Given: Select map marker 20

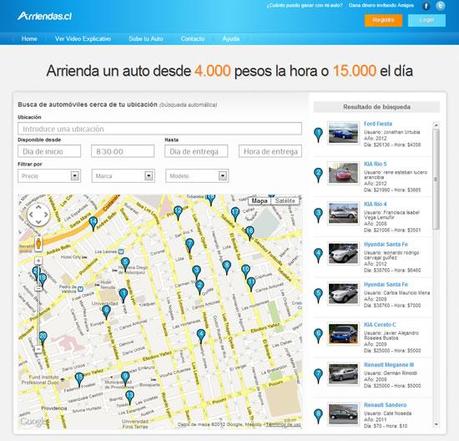Looking at the screenshot, I should tap(43, 338).
